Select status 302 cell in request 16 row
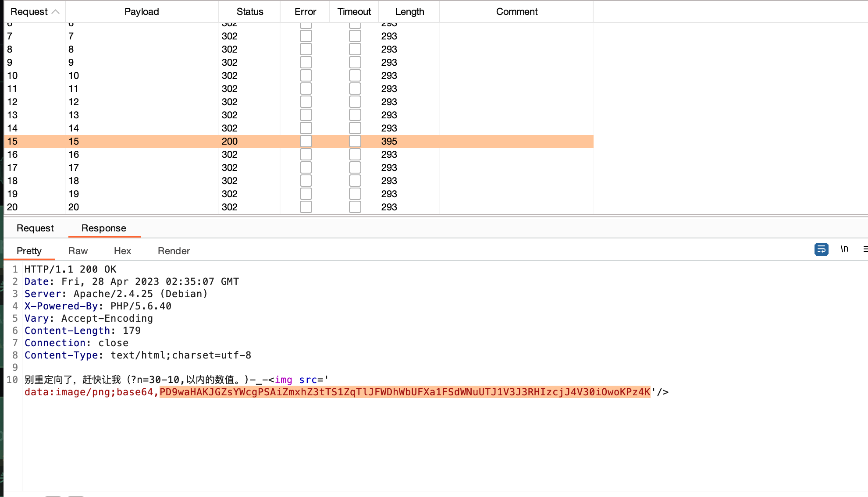This screenshot has height=497, width=868. click(249, 154)
